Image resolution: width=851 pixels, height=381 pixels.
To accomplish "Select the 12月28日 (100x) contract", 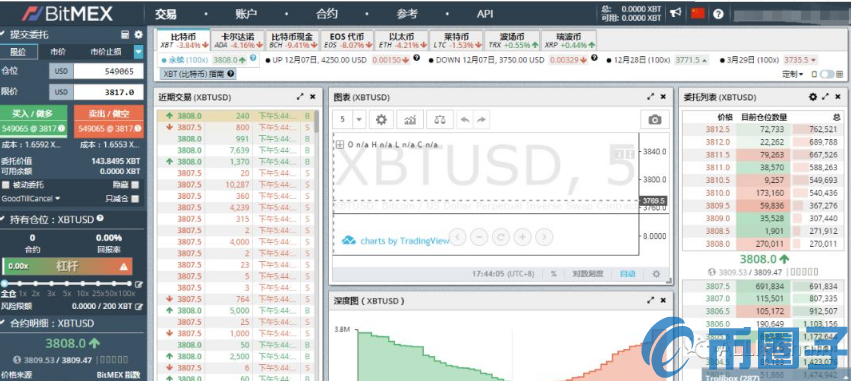I will [643, 60].
